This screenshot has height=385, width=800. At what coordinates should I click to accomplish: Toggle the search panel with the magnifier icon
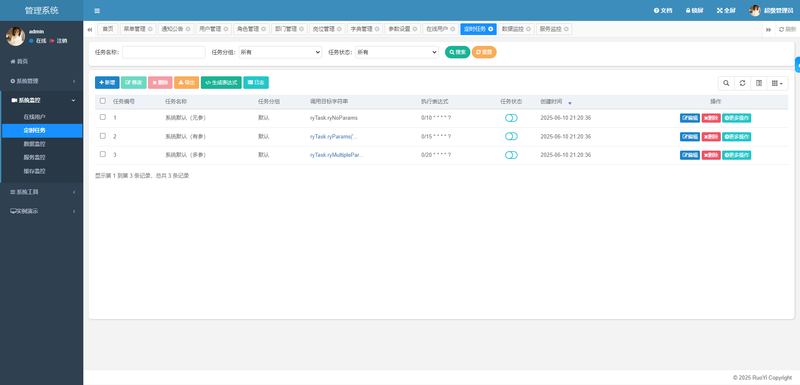(726, 83)
